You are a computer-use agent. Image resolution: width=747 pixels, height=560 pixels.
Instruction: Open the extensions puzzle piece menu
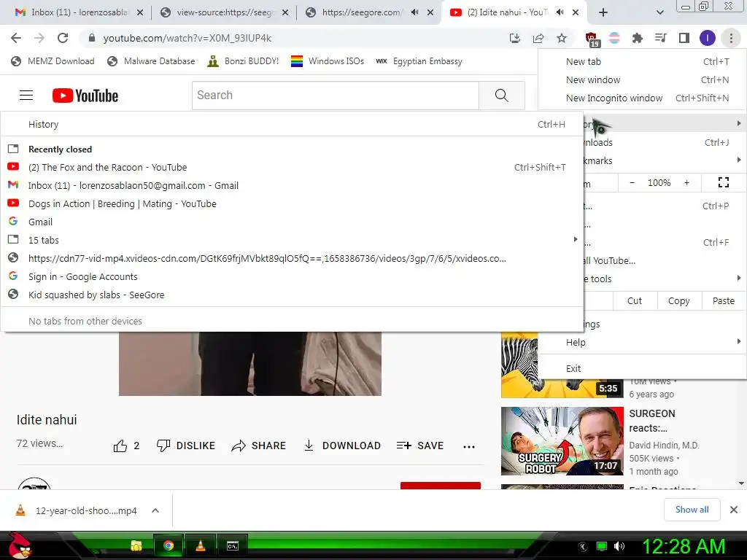click(637, 38)
